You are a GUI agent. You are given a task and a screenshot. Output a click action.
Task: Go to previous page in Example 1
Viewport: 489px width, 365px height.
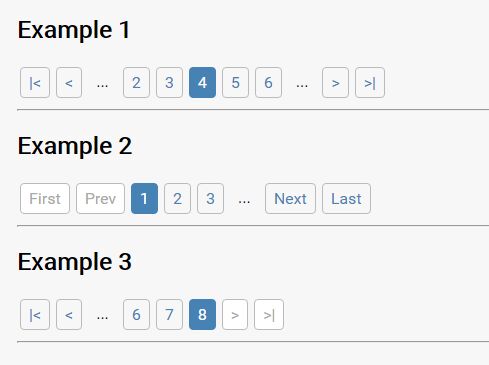point(69,83)
